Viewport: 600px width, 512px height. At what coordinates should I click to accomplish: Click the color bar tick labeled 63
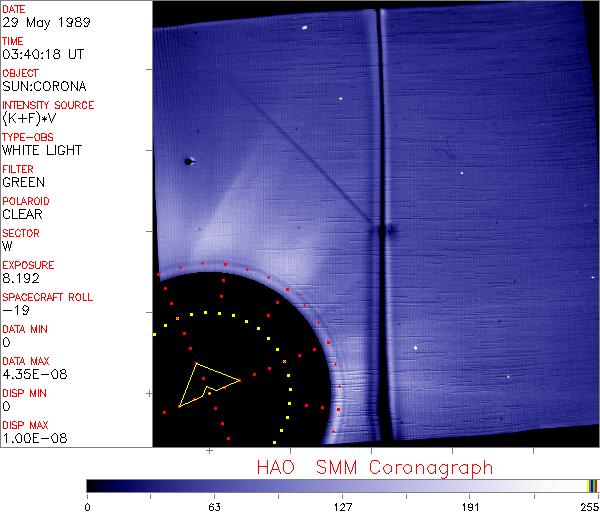coord(214,506)
